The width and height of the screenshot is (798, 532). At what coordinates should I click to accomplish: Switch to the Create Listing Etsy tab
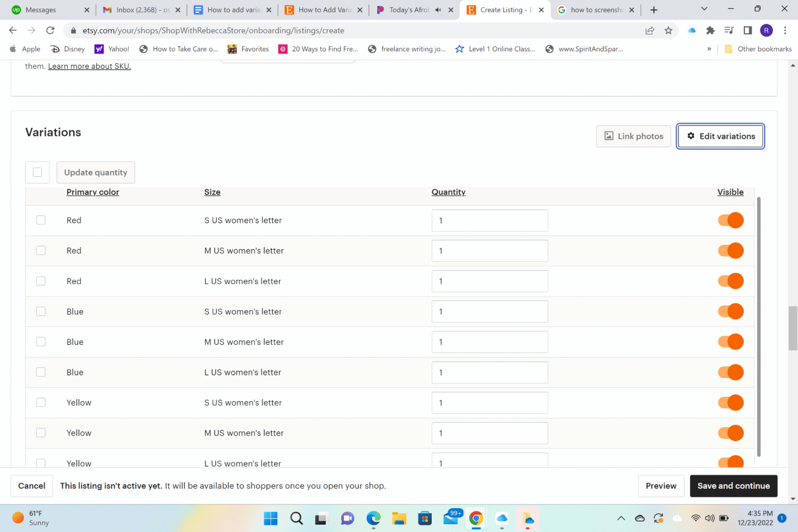501,9
